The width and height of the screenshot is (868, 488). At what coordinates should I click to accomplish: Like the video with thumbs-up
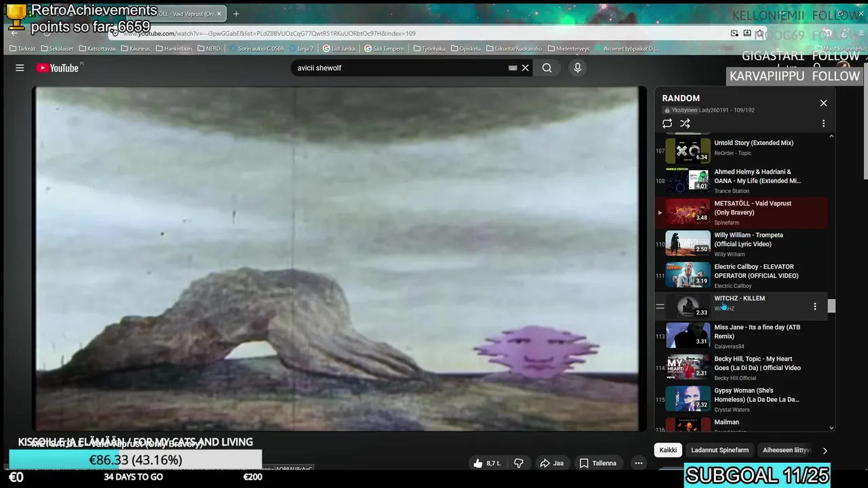tap(487, 463)
